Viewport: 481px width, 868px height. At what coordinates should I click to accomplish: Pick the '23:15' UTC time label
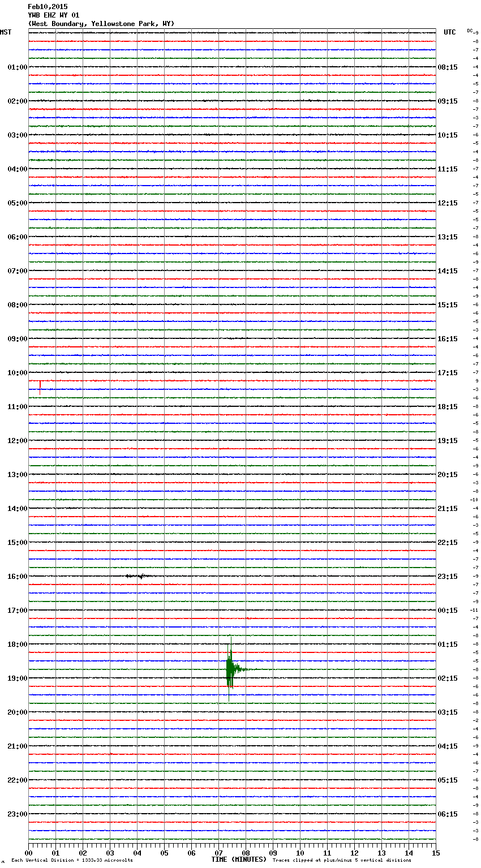coord(448,577)
